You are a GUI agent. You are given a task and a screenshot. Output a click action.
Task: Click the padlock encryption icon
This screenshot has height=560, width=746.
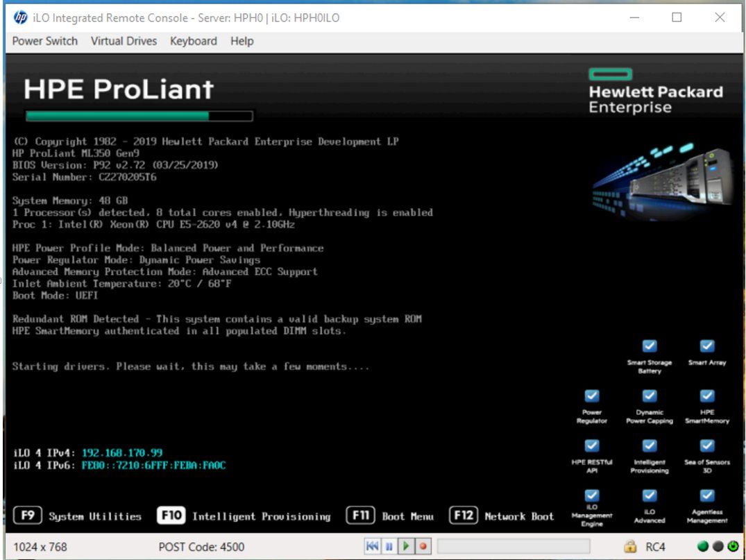(x=630, y=547)
